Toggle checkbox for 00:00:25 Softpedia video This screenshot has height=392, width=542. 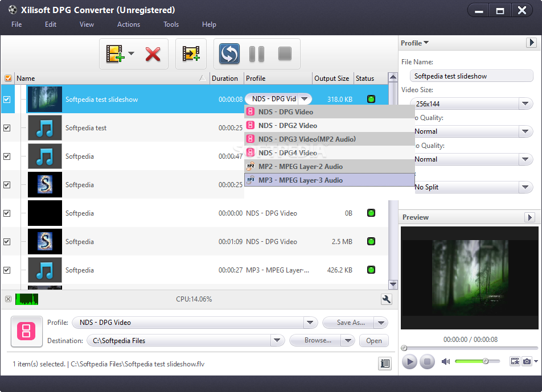coord(7,185)
